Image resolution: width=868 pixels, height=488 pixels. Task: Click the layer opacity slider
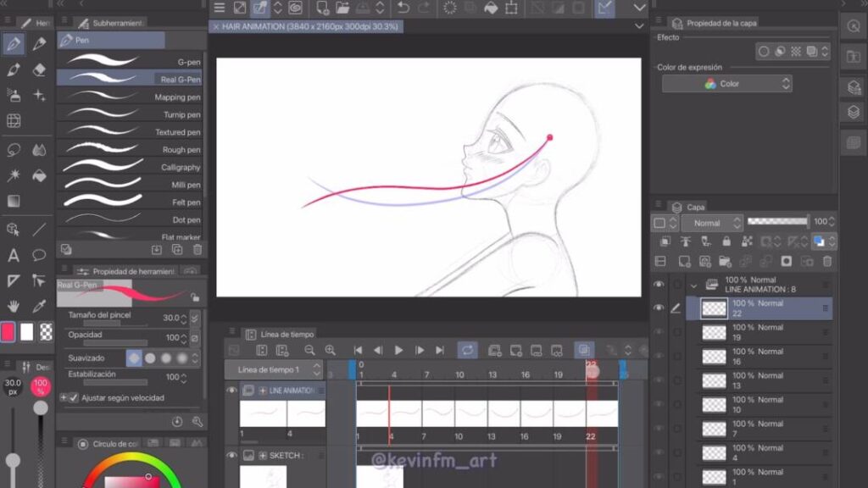778,221
